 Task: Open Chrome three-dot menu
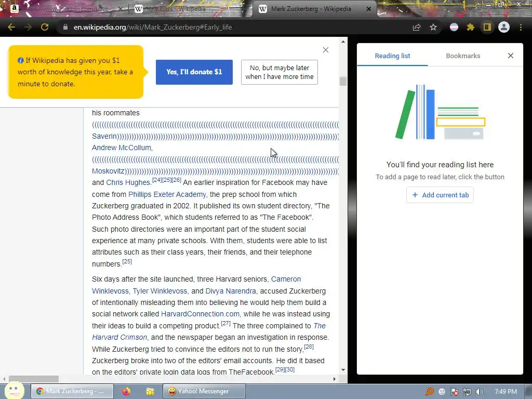(521, 27)
